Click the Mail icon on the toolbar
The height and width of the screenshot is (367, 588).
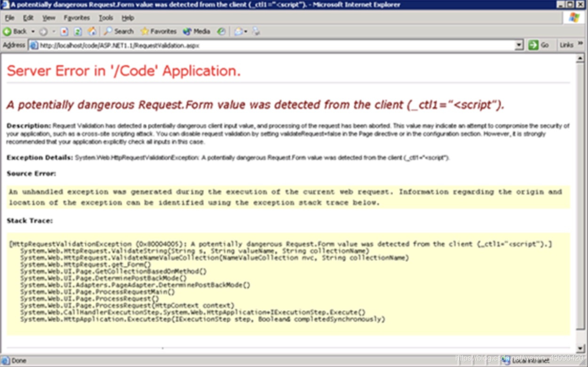(x=238, y=32)
